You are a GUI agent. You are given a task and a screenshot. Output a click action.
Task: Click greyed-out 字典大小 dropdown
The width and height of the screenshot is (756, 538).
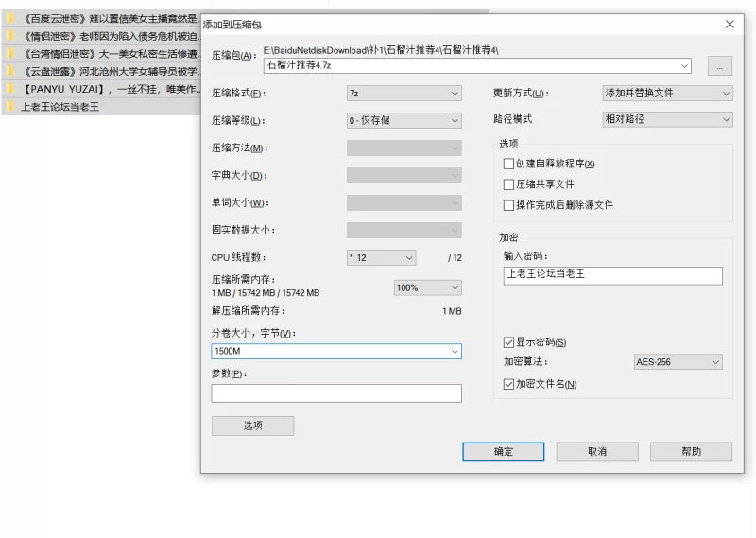(404, 176)
